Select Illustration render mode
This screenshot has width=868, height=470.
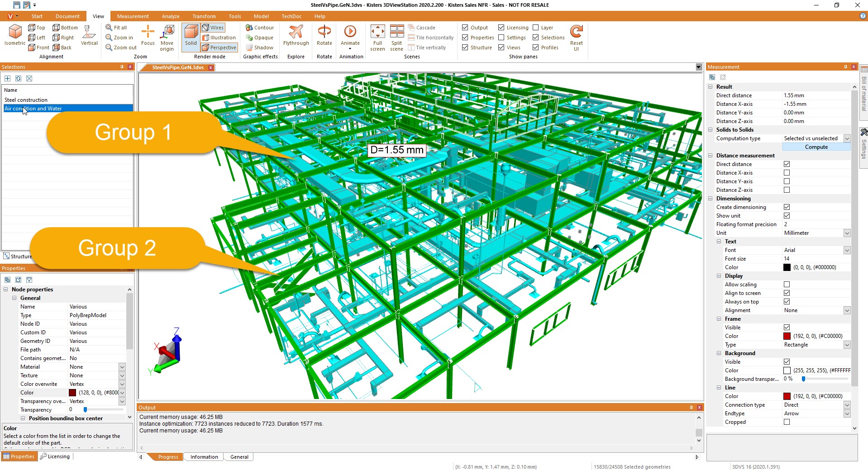click(x=219, y=38)
